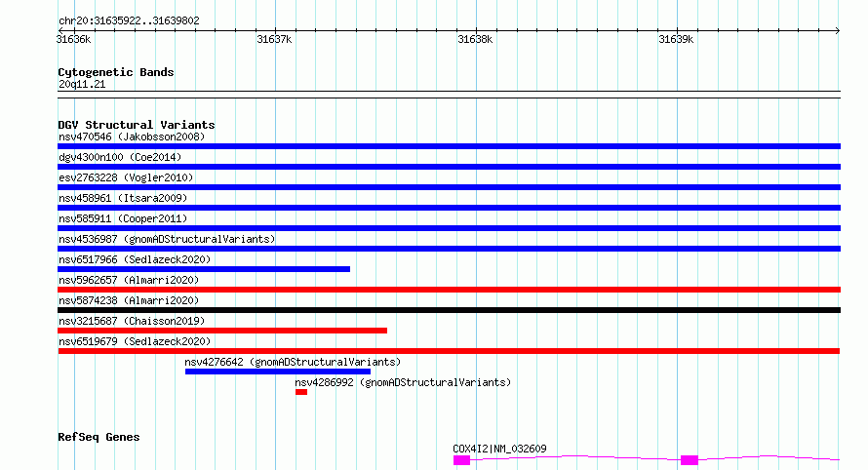
Task: Open the Cytogenetic Bands track heading
Action: 116,72
